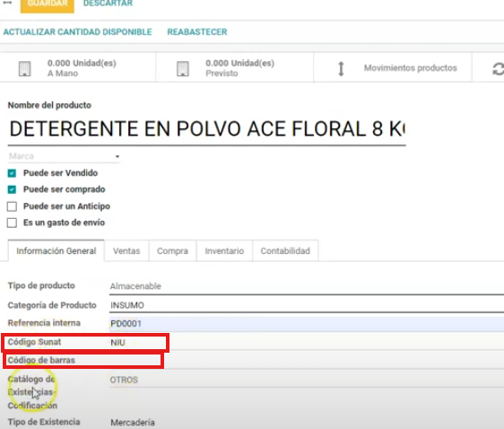Image resolution: width=504 pixels, height=429 pixels.
Task: Switch to the Ventas tab
Action: (x=126, y=250)
